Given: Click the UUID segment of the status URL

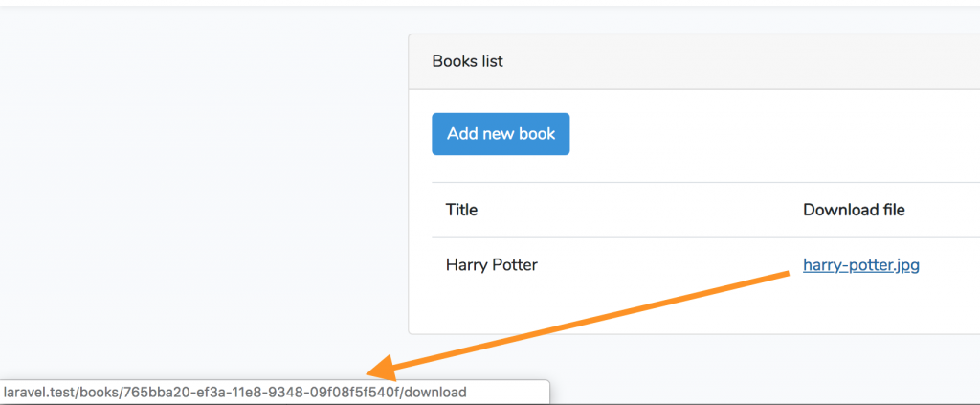Looking at the screenshot, I should click(262, 393).
